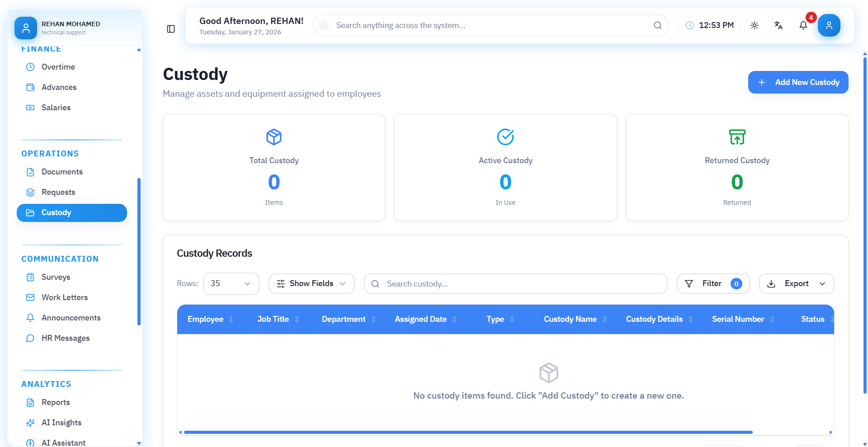Open the language translation icon
Image resolution: width=868 pixels, height=447 pixels.
coord(778,25)
